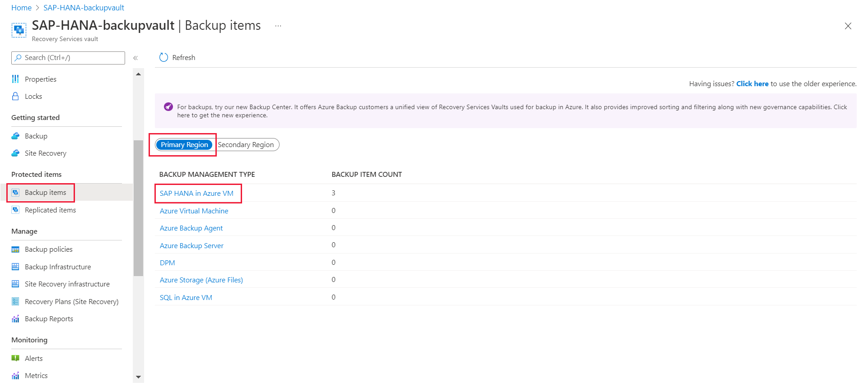This screenshot has width=868, height=383.
Task: Click the Backup policies table icon
Action: (x=15, y=249)
